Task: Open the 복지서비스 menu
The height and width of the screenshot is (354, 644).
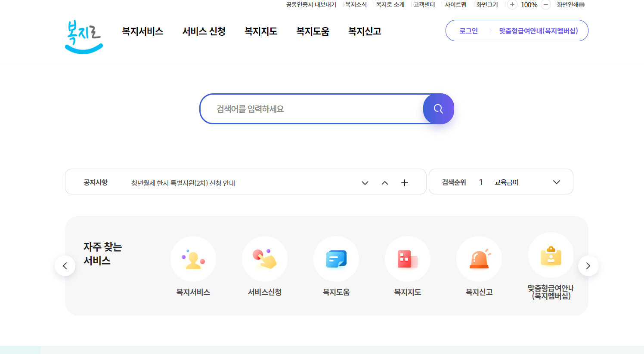Action: 142,31
